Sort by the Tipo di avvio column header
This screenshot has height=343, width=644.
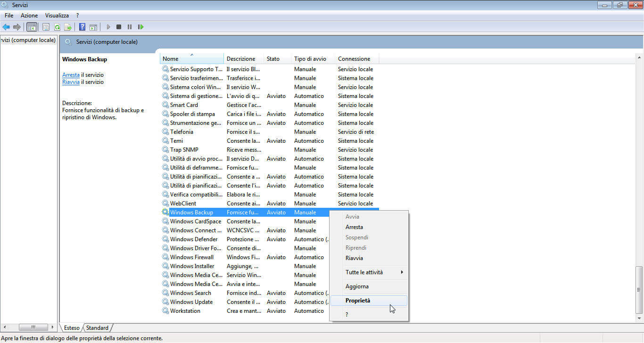314,59
